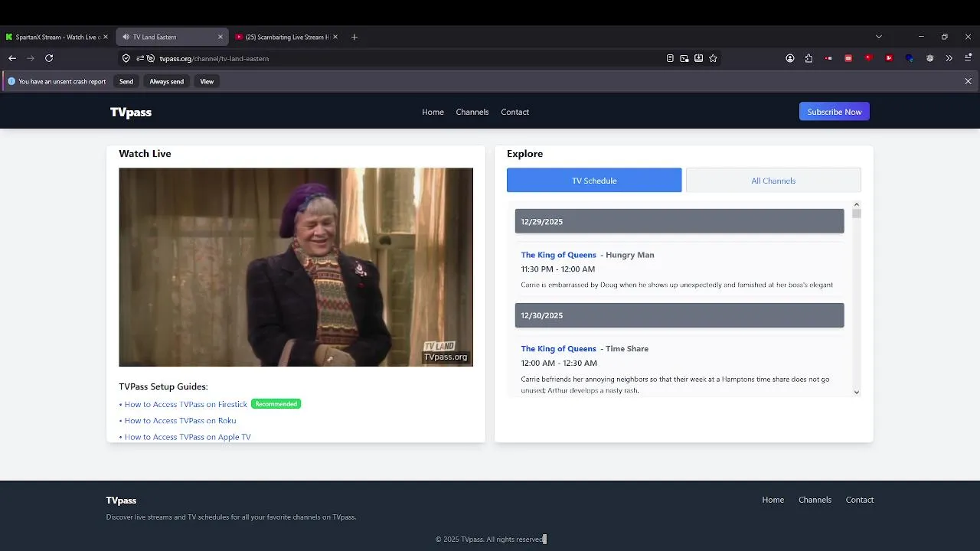Viewport: 980px width, 551px height.
Task: Show more toolbar items with double chevron
Action: click(x=949, y=58)
